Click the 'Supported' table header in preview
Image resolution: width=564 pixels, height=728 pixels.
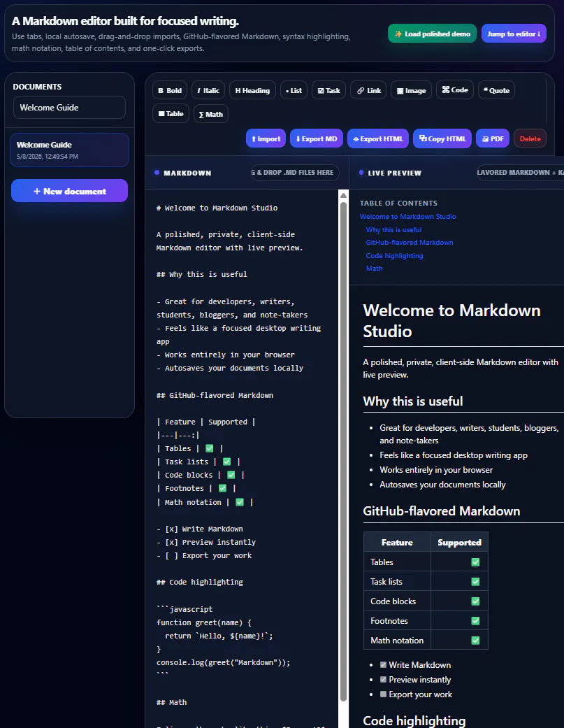click(x=459, y=542)
